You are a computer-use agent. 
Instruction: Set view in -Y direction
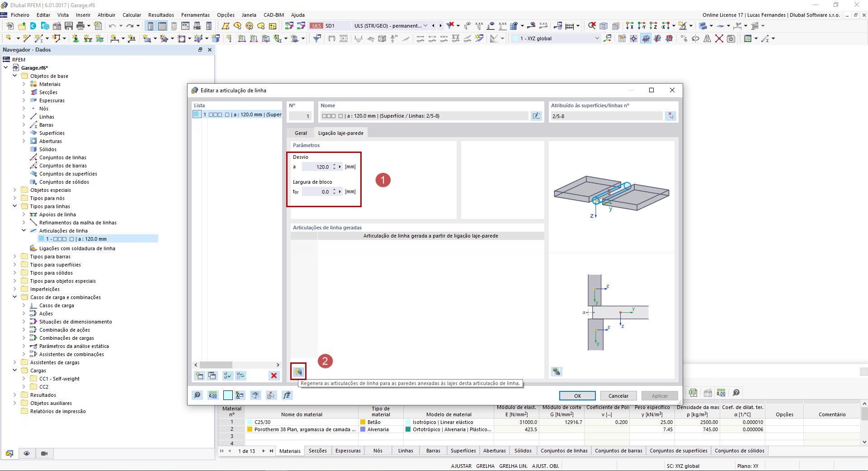tap(642, 26)
